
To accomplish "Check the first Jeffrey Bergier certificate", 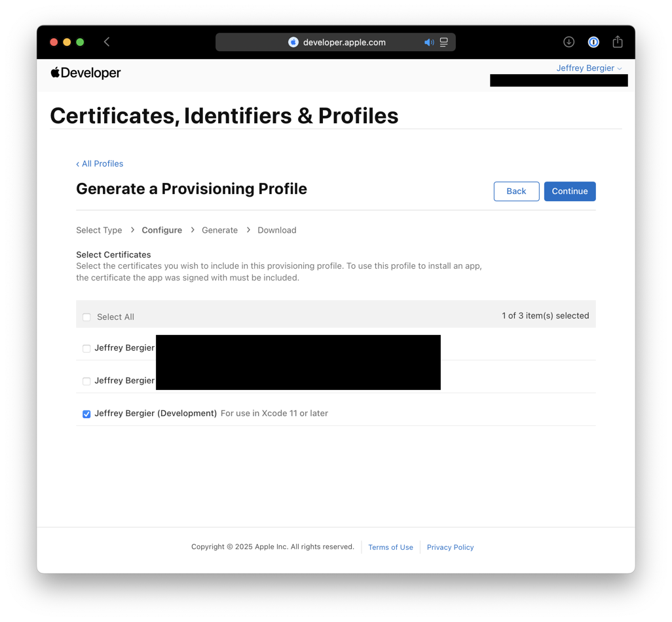I will tap(86, 349).
